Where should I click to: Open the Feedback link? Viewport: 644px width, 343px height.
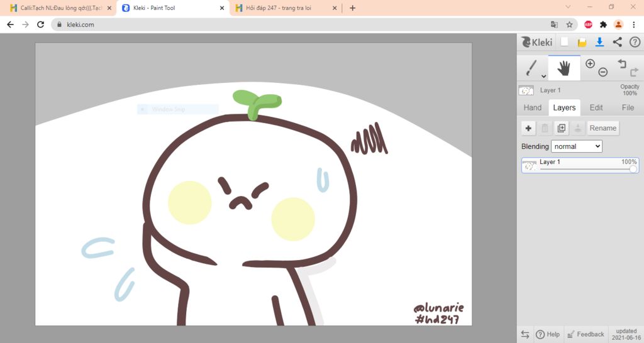click(x=586, y=334)
